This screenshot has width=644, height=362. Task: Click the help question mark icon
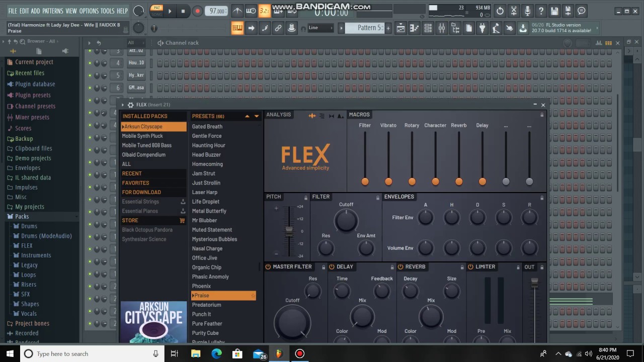click(x=541, y=11)
